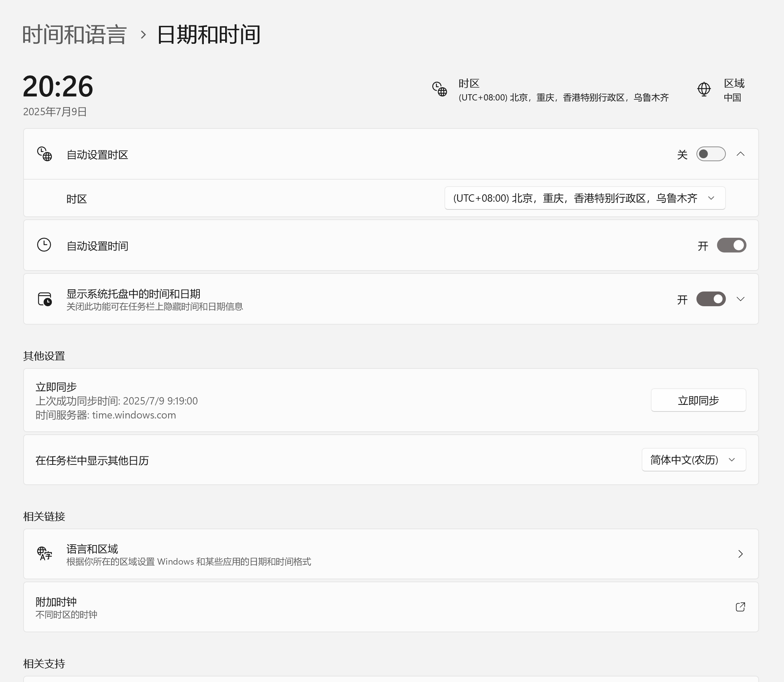Open the 时区 UTC+08:00 dropdown
Screen dimensions: 784x682
(x=585, y=198)
